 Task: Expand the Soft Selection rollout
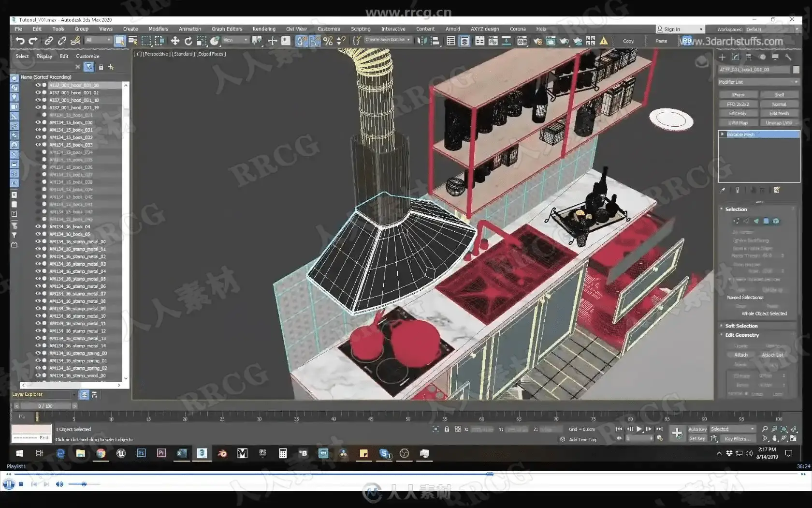pyautogui.click(x=741, y=326)
